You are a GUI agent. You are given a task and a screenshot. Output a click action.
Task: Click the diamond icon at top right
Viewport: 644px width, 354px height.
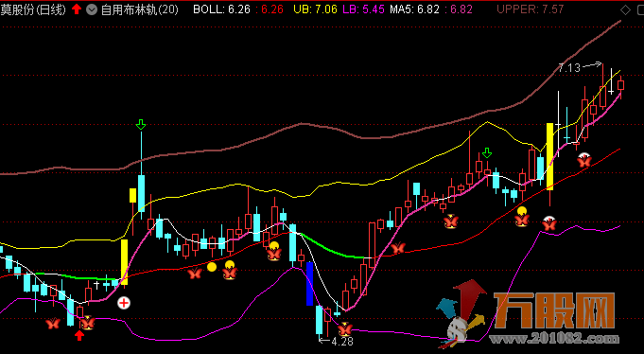tap(625, 9)
